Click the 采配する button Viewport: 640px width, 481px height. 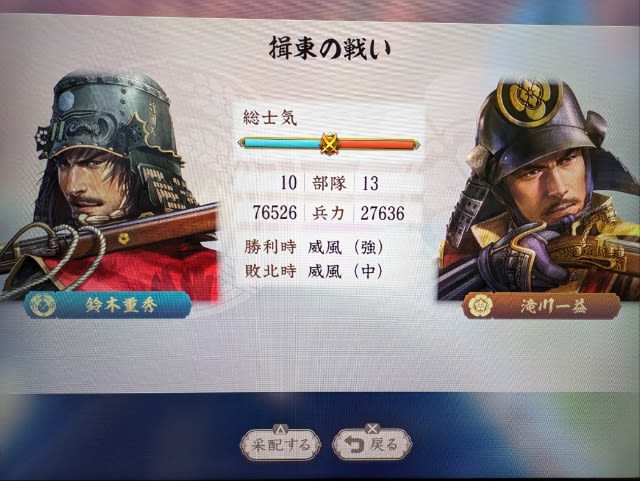[x=280, y=445]
